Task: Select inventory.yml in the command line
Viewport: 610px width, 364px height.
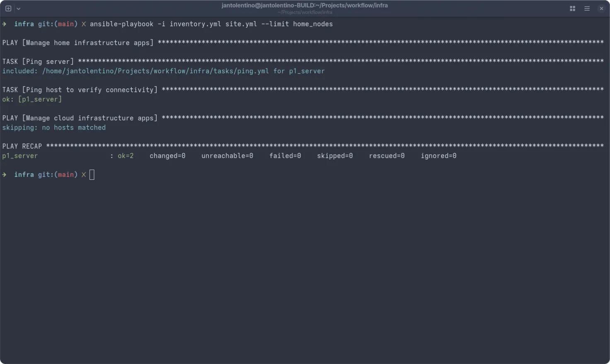Action: click(x=195, y=24)
